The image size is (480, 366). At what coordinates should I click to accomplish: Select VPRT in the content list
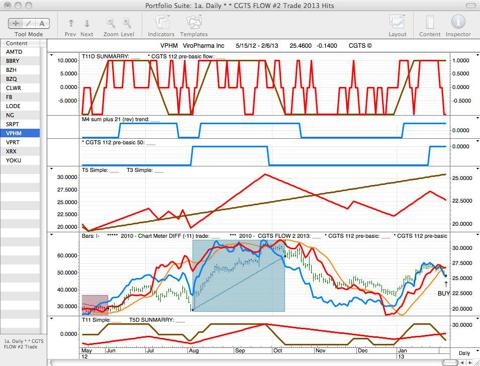pos(20,142)
